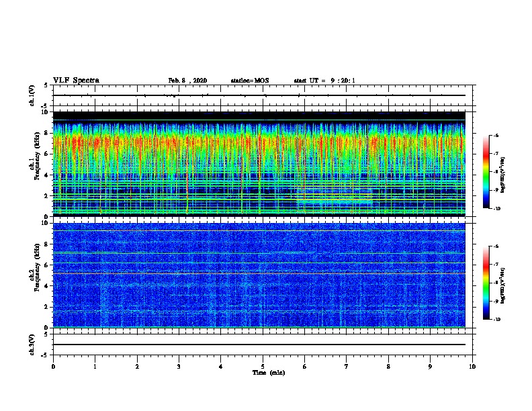Click inside the ch.2 spectrogram panel
The height and width of the screenshot is (411, 532).
click(x=259, y=275)
